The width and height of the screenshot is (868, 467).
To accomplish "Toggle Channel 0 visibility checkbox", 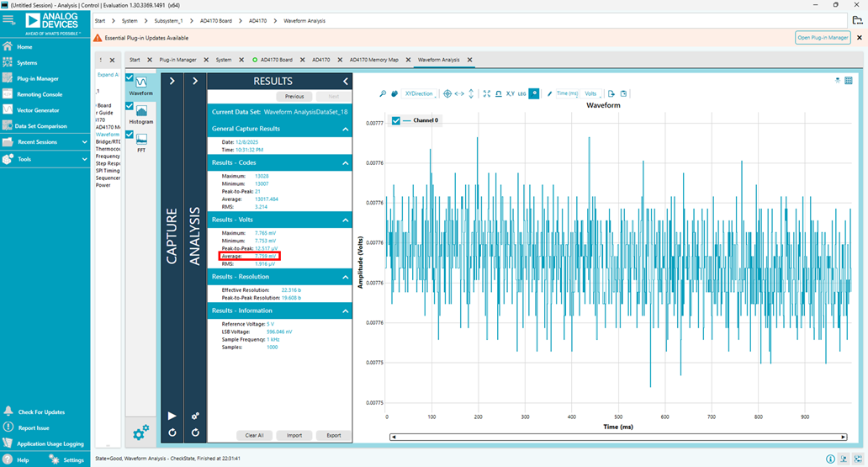I will pos(396,120).
